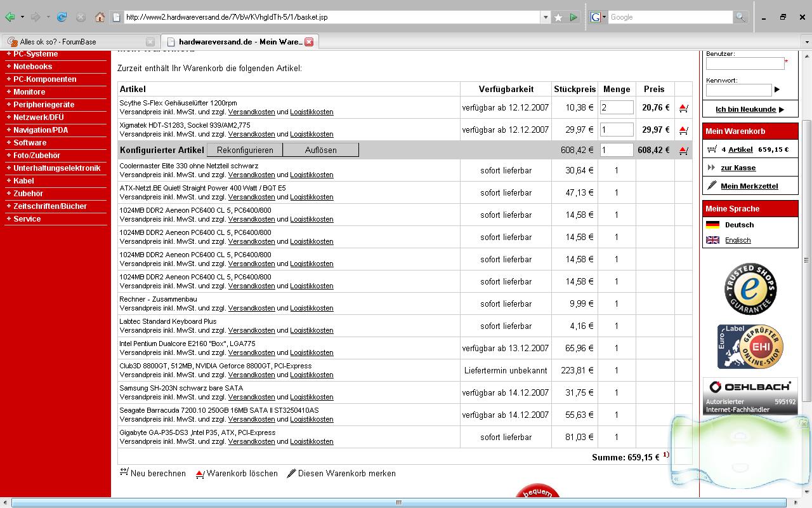
Task: Click the Google search input field
Action: (x=670, y=17)
